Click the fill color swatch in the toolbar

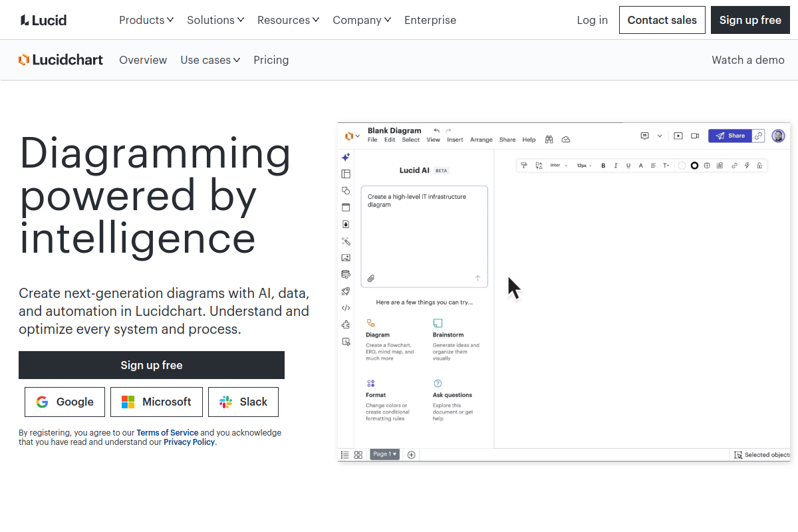(x=682, y=166)
